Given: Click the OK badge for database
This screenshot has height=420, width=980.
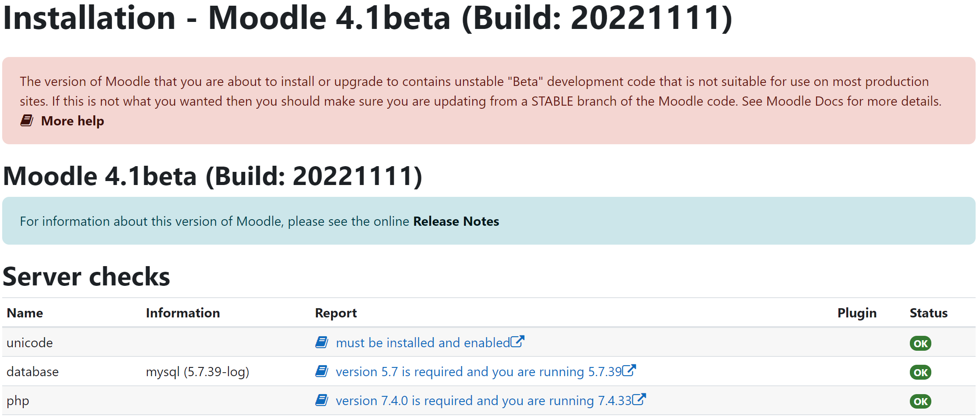Looking at the screenshot, I should point(920,372).
